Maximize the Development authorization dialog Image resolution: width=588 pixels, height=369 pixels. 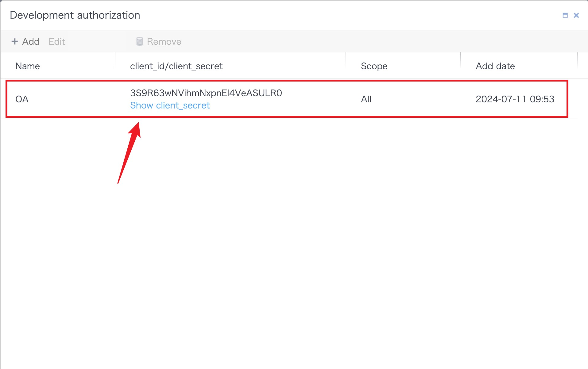pyautogui.click(x=565, y=15)
